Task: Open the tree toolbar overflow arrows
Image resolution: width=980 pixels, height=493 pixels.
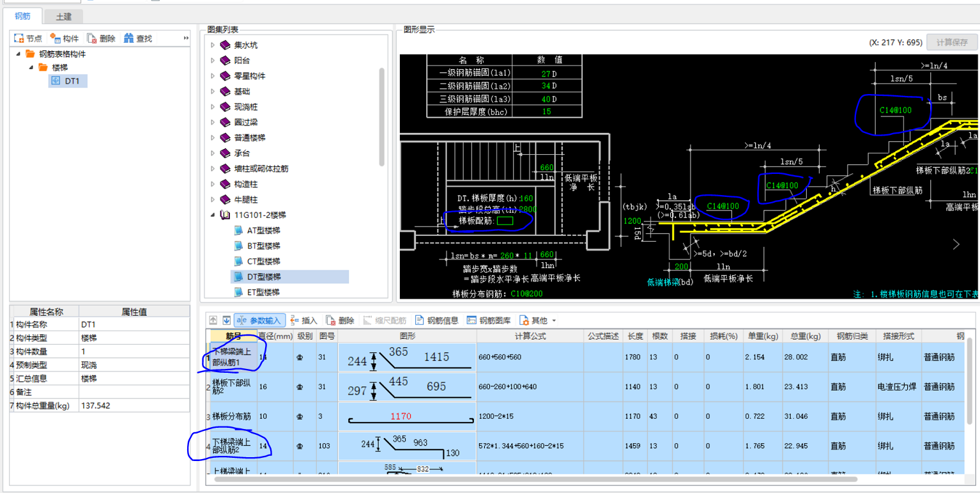Action: point(186,38)
